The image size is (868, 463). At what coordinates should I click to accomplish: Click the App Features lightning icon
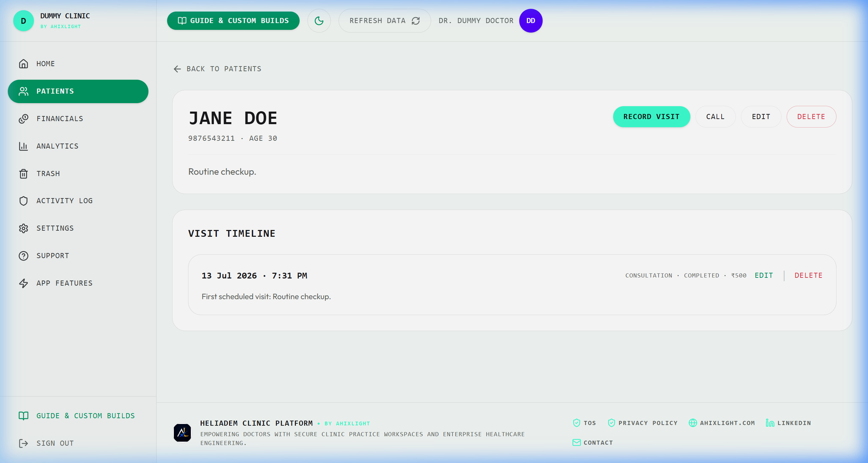tap(23, 283)
